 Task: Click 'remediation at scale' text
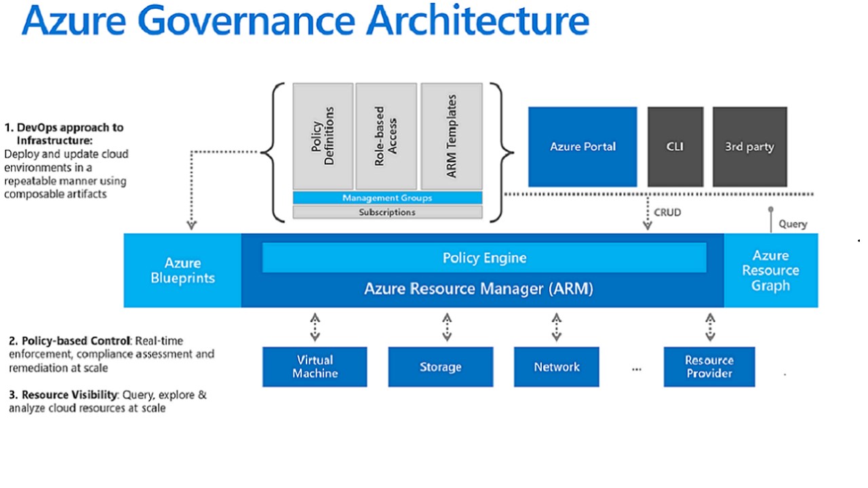pyautogui.click(x=58, y=367)
